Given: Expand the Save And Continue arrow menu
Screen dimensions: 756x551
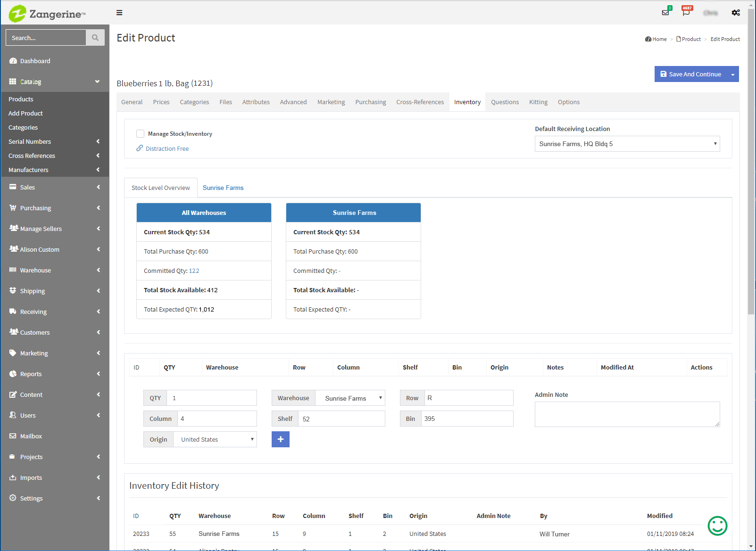Looking at the screenshot, I should 732,74.
